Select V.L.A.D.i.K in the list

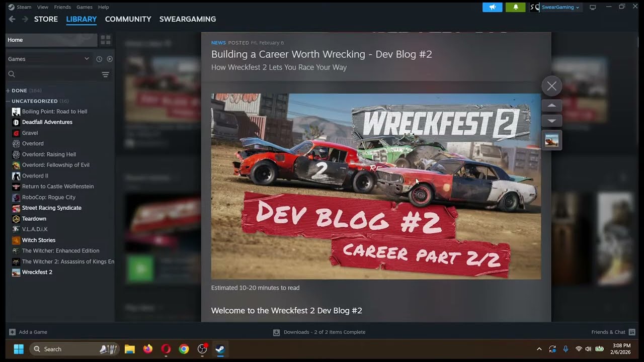coord(34,229)
